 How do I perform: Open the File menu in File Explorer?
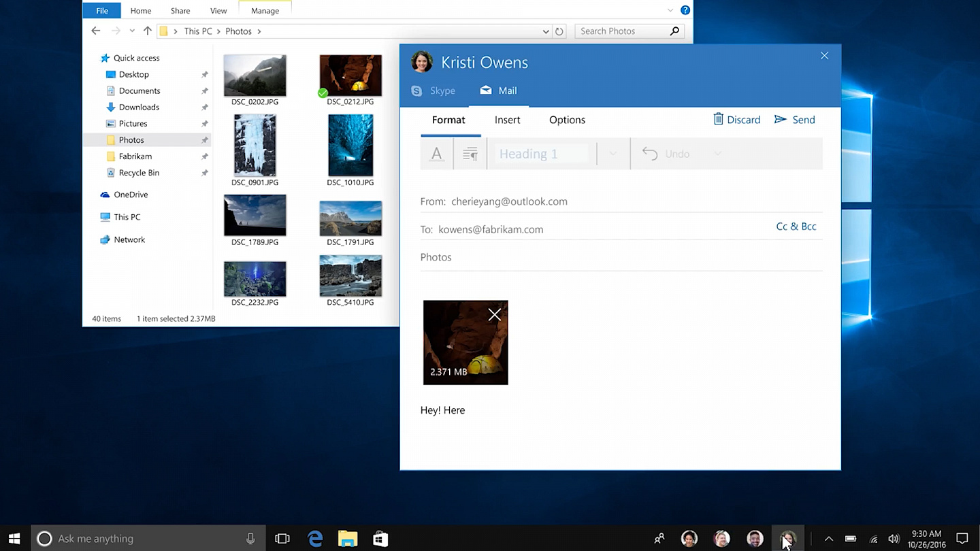coord(102,11)
